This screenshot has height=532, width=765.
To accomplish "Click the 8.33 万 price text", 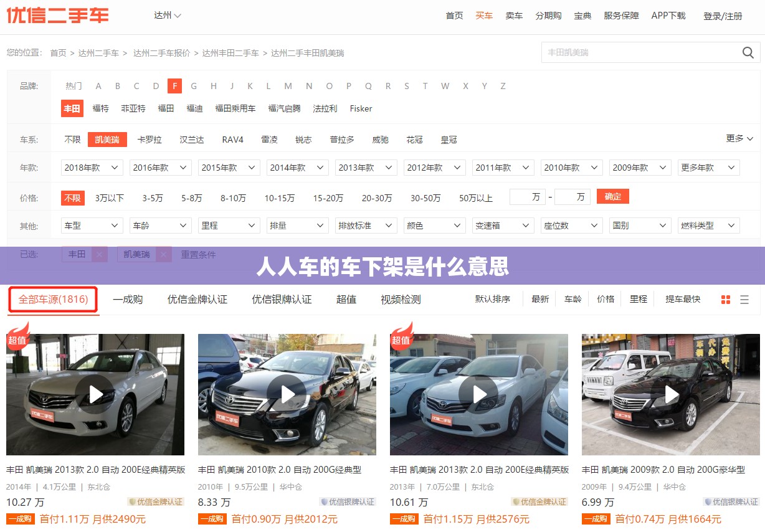I will (214, 502).
